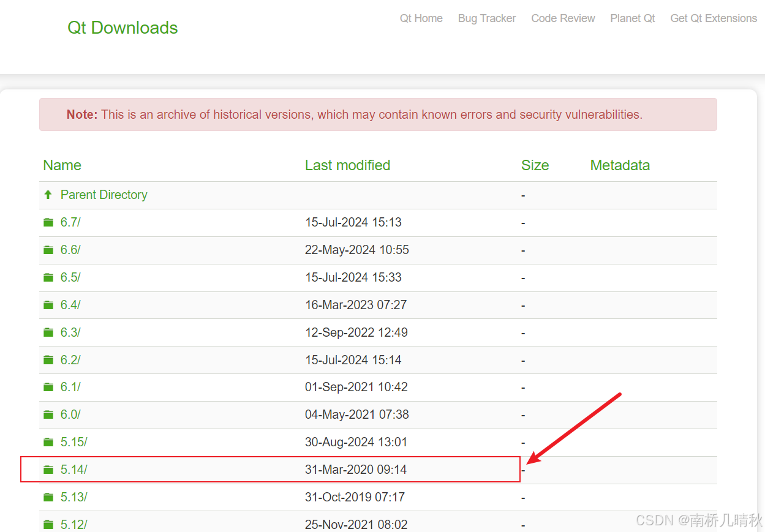Click the Metadata column header
Viewport: 765px width, 532px height.
tap(620, 165)
